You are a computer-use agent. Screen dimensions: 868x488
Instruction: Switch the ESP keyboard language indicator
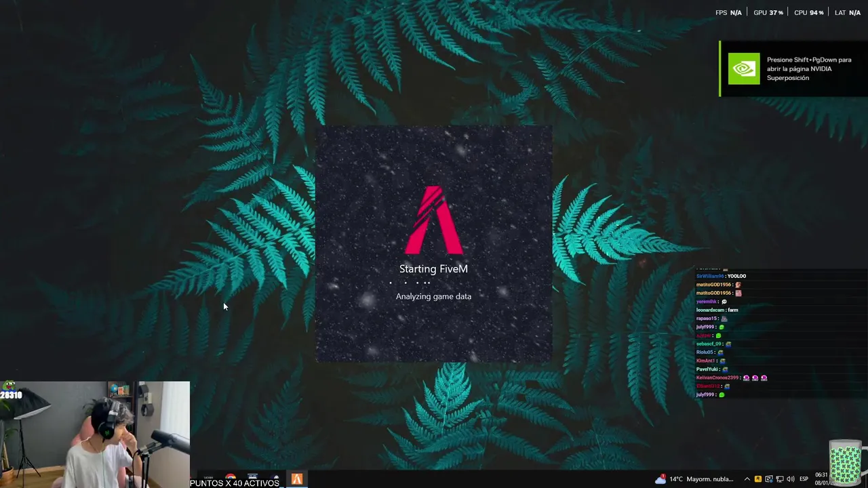coord(804,479)
